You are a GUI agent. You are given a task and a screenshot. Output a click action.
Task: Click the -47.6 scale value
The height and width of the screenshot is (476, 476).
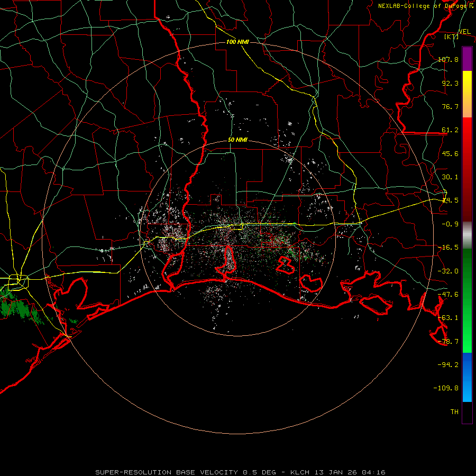[x=448, y=295]
